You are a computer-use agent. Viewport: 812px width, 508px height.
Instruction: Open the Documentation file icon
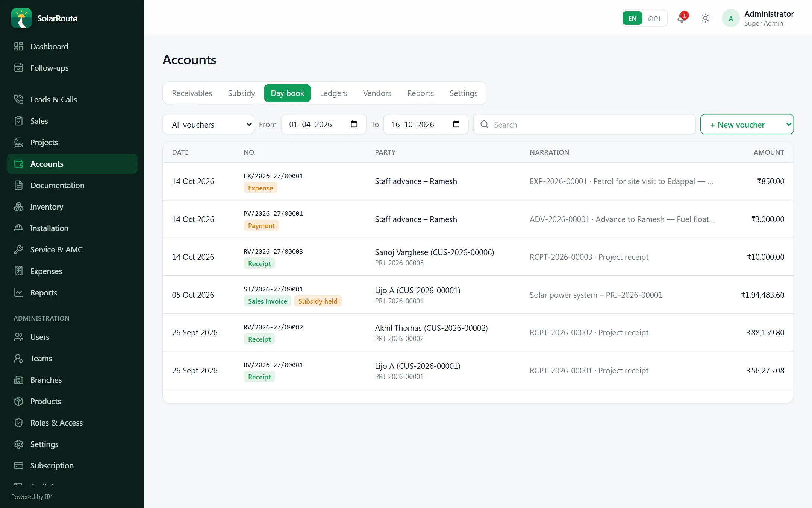point(18,185)
